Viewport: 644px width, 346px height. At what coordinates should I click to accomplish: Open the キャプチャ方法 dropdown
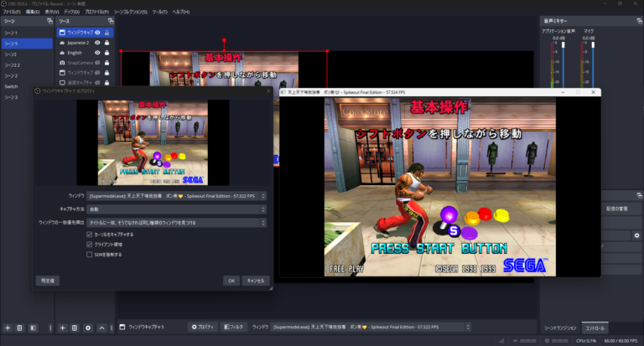(x=177, y=209)
